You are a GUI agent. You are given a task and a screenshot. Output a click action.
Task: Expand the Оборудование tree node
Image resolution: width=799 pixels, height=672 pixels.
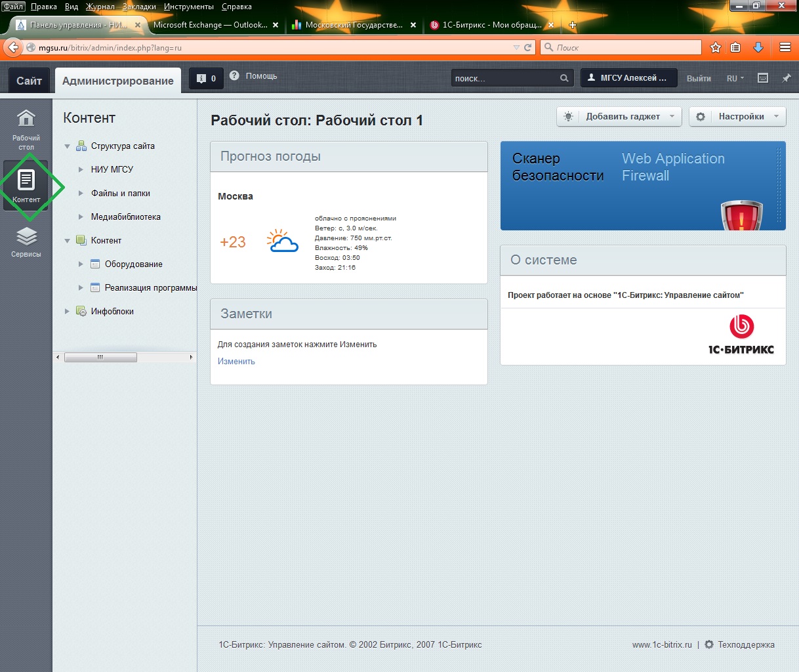81,264
